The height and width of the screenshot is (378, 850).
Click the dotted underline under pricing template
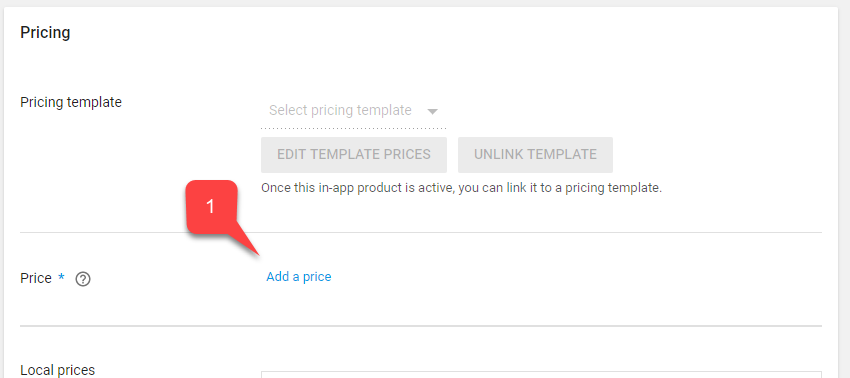(353, 129)
